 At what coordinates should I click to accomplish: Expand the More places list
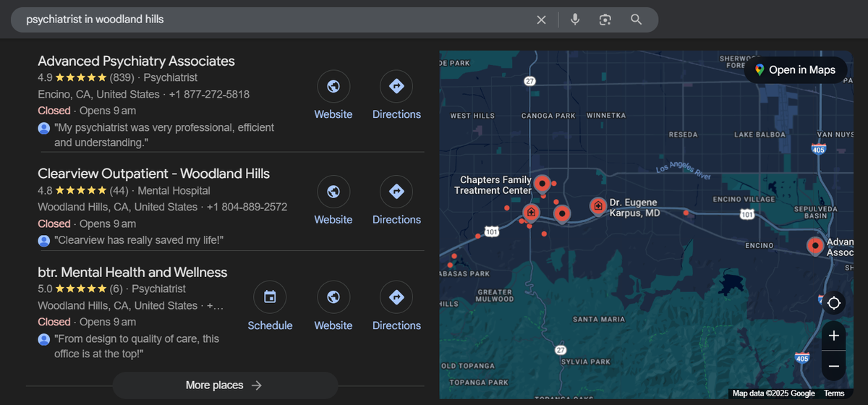point(225,385)
